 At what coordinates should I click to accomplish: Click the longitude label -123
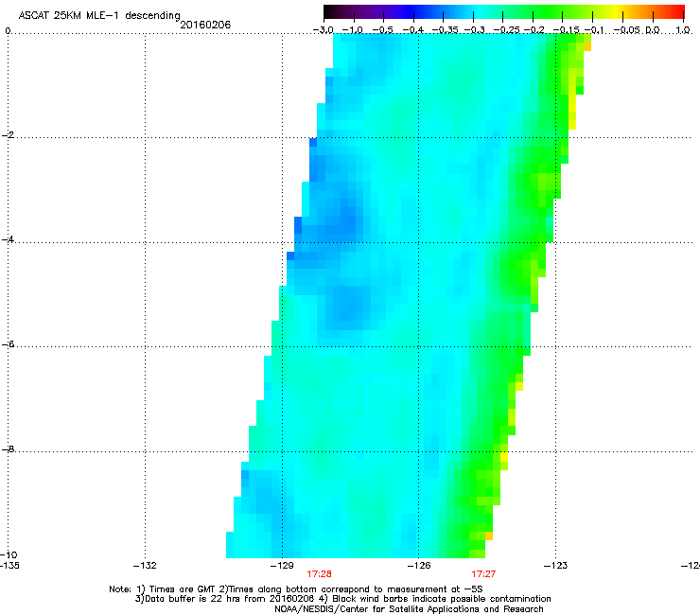click(556, 566)
